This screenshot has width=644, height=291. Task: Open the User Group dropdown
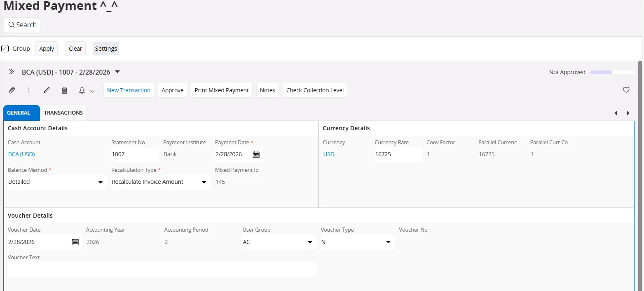(310, 242)
